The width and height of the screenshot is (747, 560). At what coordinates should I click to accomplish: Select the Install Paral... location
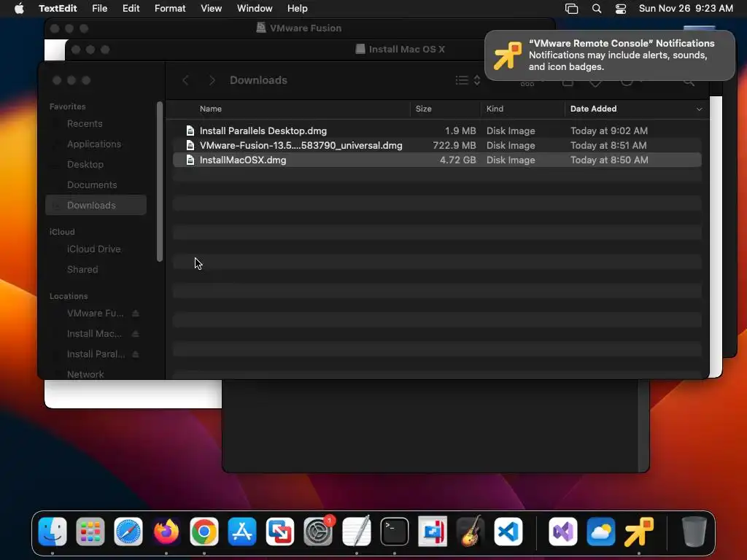coord(96,354)
